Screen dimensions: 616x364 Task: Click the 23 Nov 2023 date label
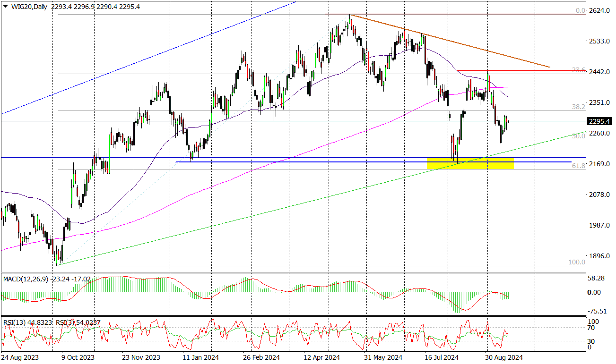pyautogui.click(x=141, y=358)
